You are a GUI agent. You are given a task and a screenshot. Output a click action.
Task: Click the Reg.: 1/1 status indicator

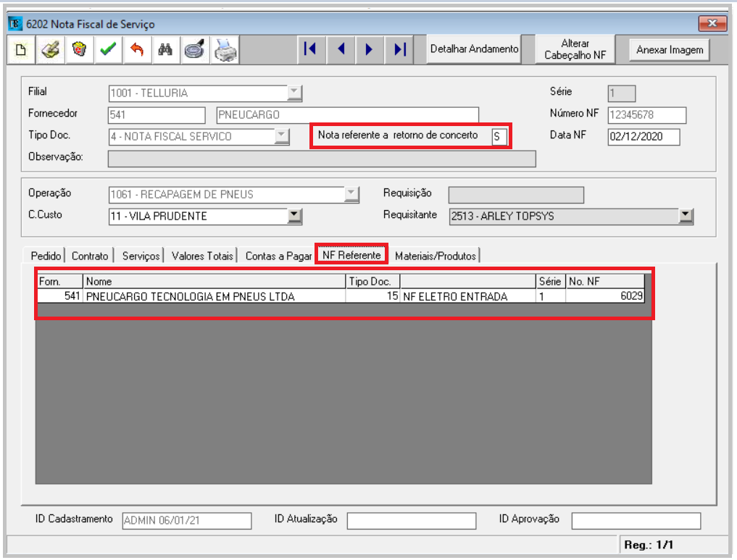click(x=649, y=545)
